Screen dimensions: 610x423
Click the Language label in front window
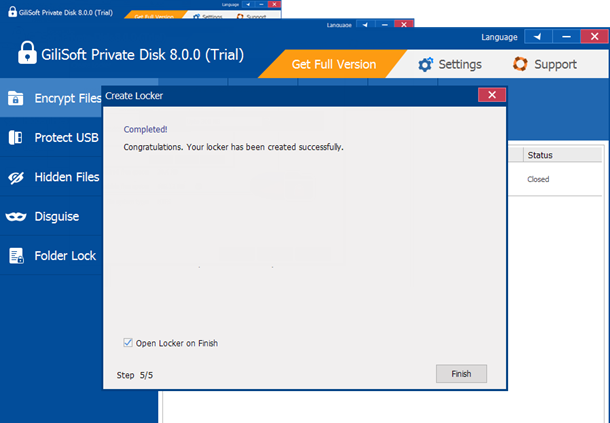pos(499,37)
